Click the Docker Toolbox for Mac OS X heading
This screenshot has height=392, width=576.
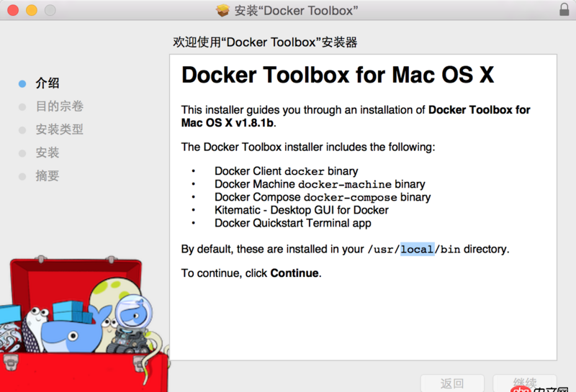[x=338, y=75]
